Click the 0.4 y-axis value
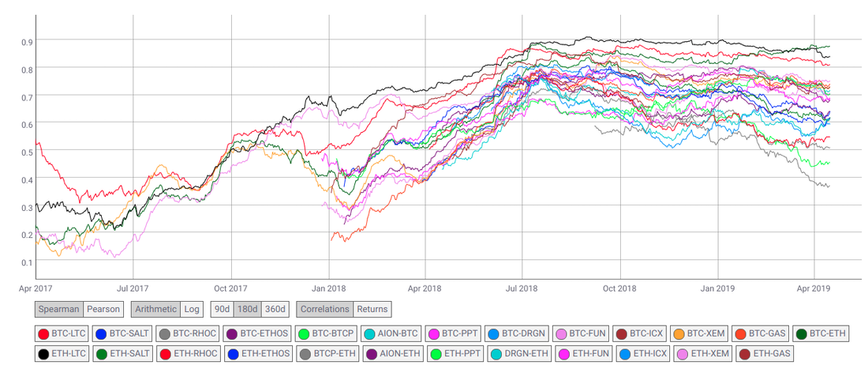This screenshot has width=868, height=380. [x=27, y=179]
